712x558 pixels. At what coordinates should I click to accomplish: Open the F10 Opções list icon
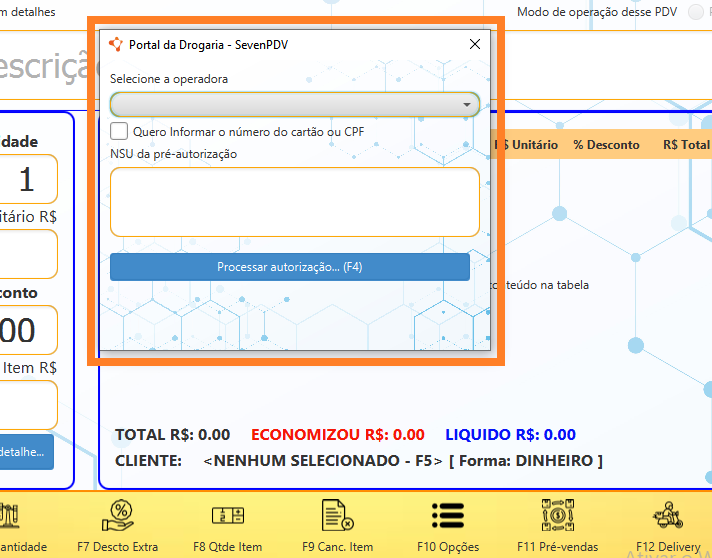(x=447, y=514)
